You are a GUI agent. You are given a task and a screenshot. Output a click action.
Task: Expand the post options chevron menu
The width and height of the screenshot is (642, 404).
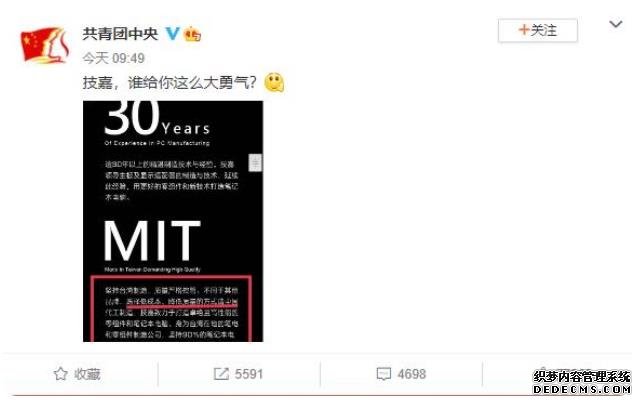[x=615, y=25]
